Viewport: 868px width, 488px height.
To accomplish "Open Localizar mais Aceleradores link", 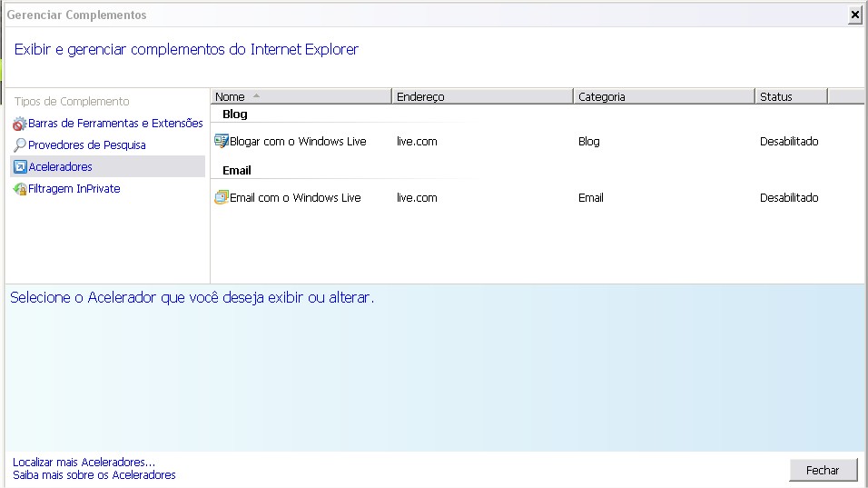I will click(84, 462).
